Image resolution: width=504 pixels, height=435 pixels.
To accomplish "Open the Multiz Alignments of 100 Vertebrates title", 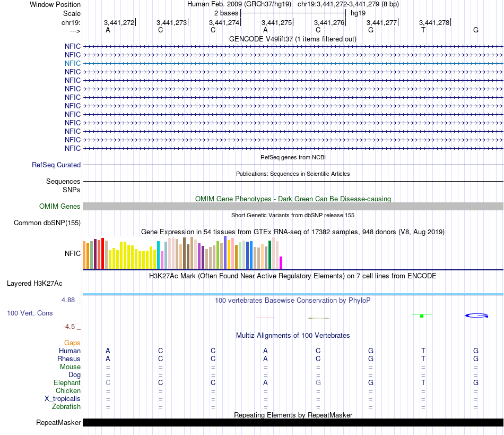I will pyautogui.click(x=293, y=335).
